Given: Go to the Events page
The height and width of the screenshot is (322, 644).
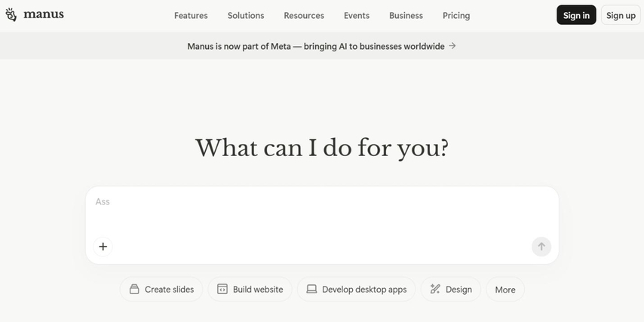Looking at the screenshot, I should tap(357, 16).
